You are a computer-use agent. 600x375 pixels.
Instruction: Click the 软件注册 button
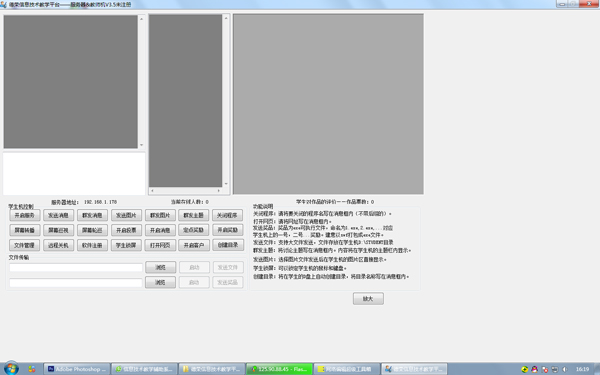(x=92, y=245)
